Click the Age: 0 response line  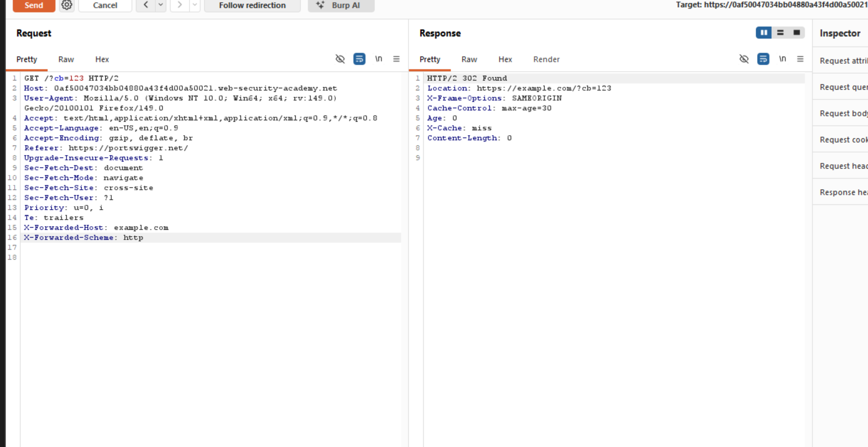442,118
